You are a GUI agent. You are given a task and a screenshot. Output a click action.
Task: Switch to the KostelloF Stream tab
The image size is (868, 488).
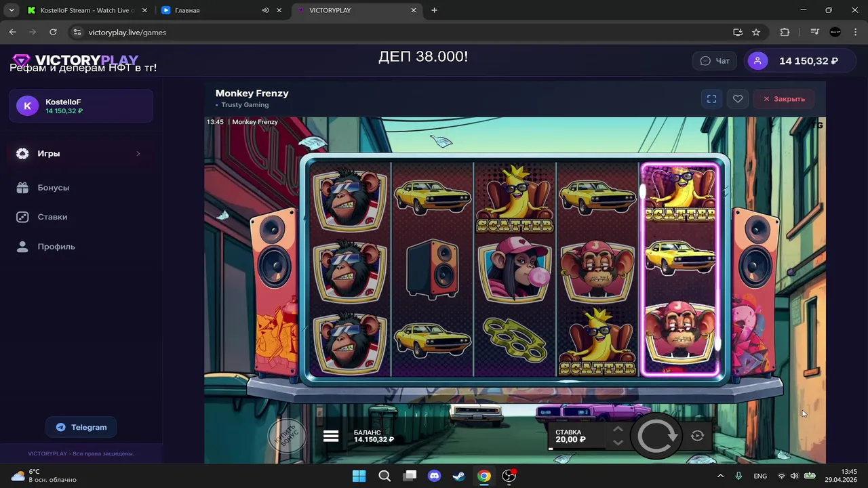pos(87,10)
